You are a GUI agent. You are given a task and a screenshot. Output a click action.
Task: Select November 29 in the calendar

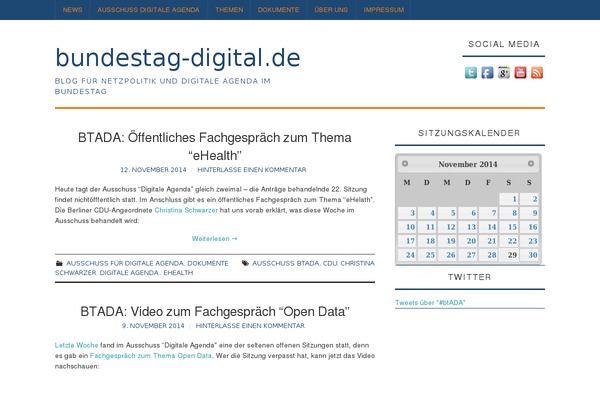[512, 255]
